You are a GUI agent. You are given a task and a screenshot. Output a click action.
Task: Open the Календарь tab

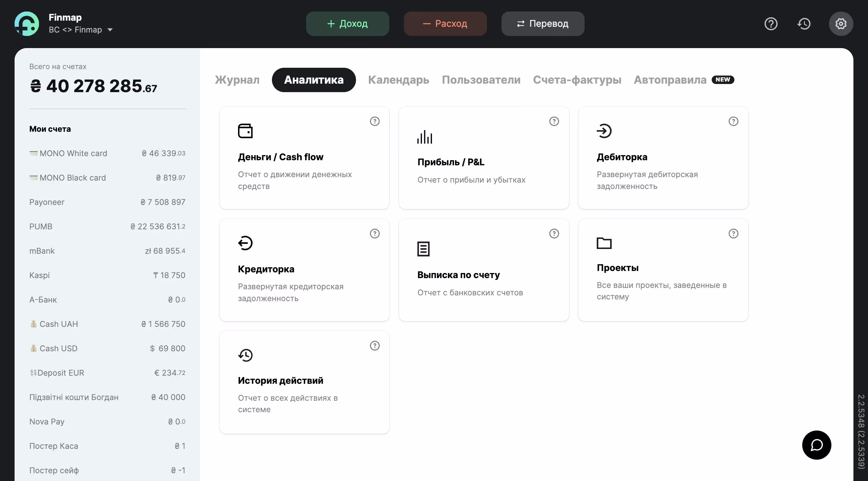398,80
